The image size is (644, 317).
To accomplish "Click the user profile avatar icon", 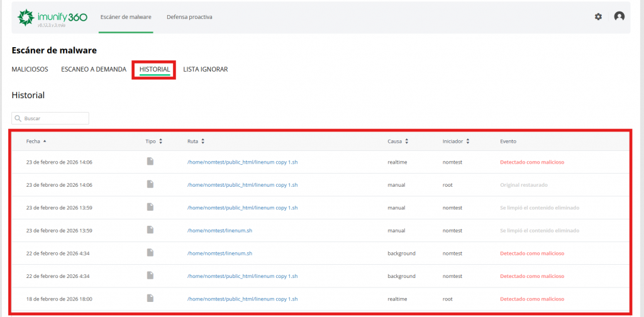I will pos(619,16).
